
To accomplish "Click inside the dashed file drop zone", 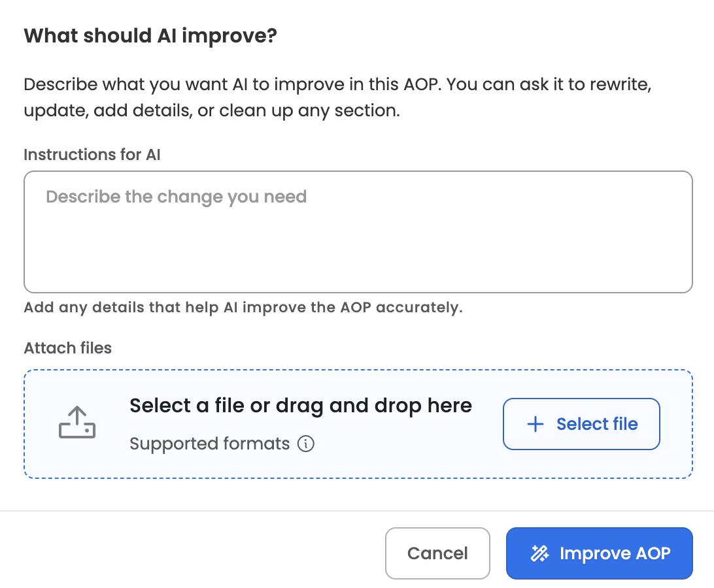I will click(358, 424).
